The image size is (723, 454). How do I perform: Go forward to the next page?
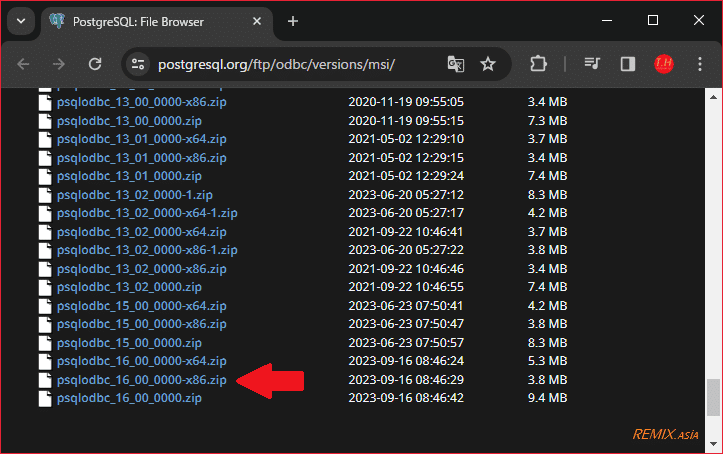59,64
